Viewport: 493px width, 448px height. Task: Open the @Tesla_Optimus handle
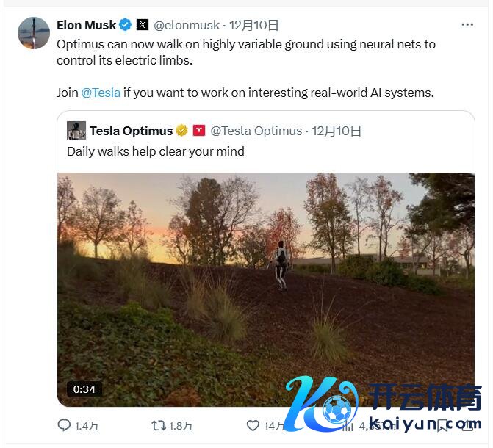click(256, 131)
